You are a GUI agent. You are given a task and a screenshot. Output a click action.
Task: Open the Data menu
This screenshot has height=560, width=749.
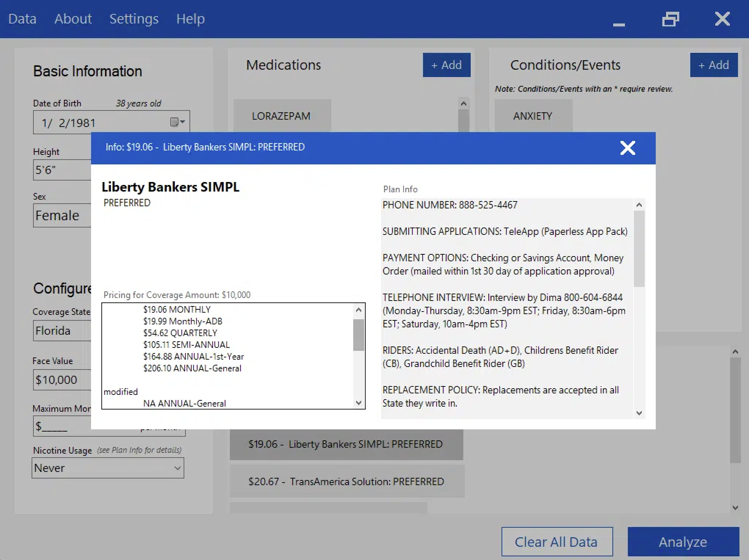[22, 19]
